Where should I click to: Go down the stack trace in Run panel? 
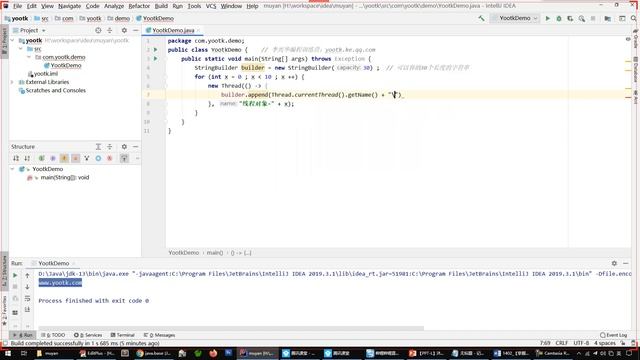(27, 287)
